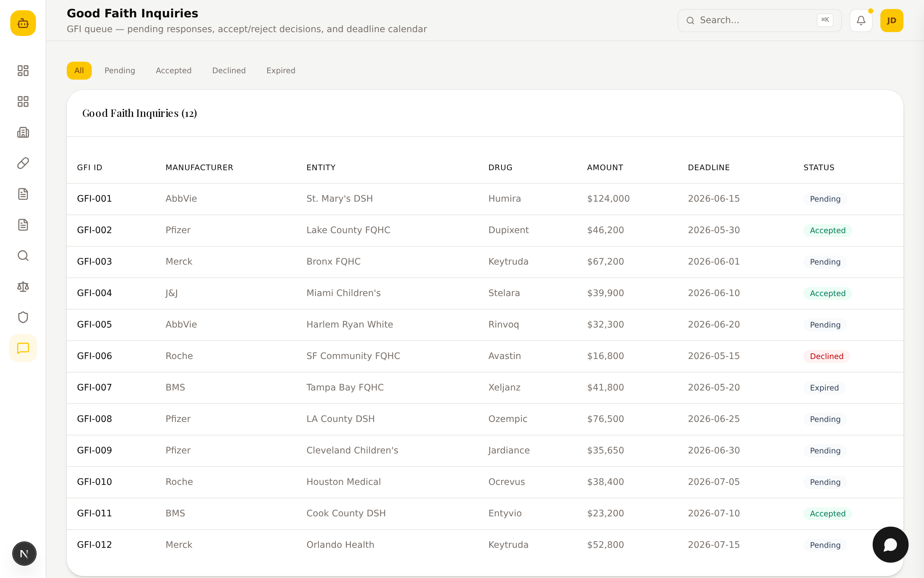The width and height of the screenshot is (924, 578).
Task: Click entity Harlem Ryan White
Action: [x=350, y=325]
